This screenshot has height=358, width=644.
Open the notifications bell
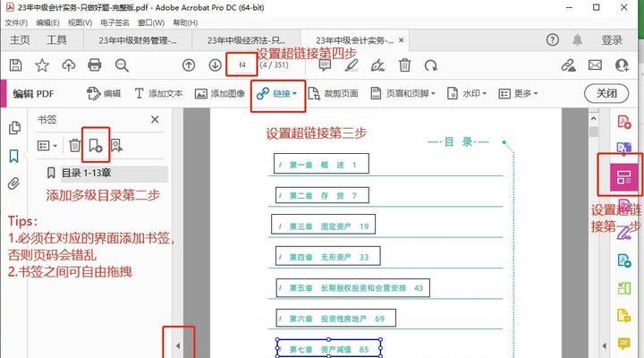[x=577, y=40]
